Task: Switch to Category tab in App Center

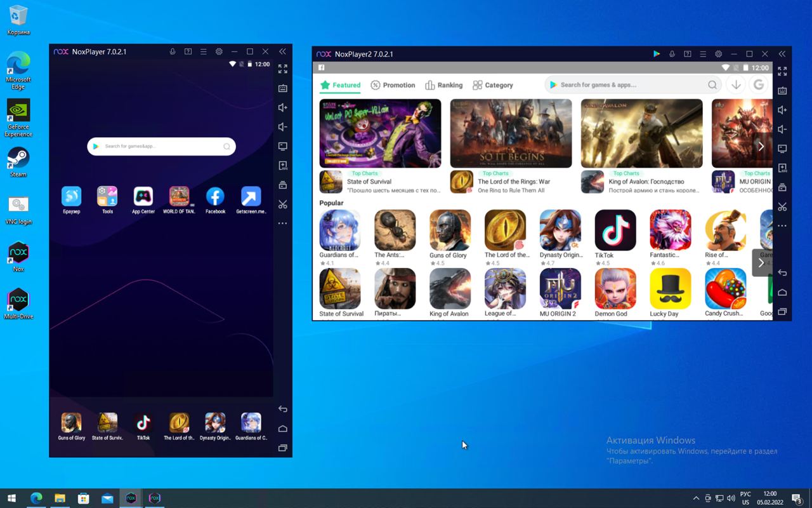Action: click(493, 85)
